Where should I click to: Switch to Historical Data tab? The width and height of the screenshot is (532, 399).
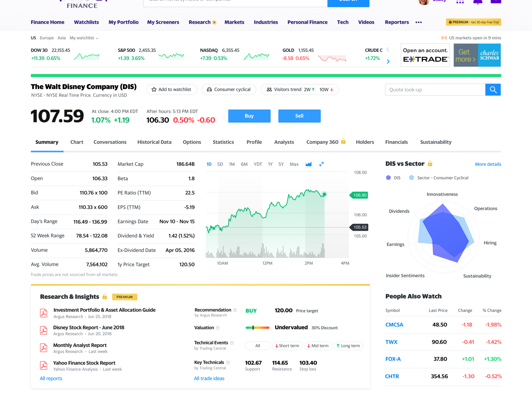click(x=154, y=142)
